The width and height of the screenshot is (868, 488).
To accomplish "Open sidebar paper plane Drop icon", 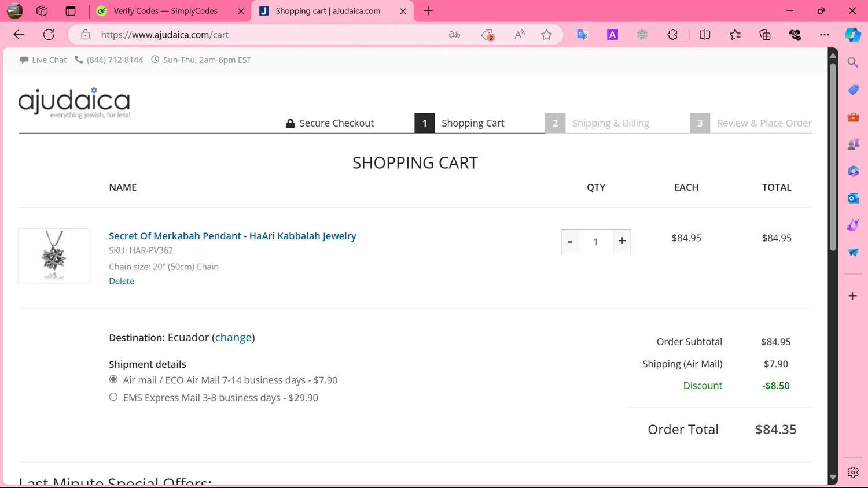I will click(853, 252).
